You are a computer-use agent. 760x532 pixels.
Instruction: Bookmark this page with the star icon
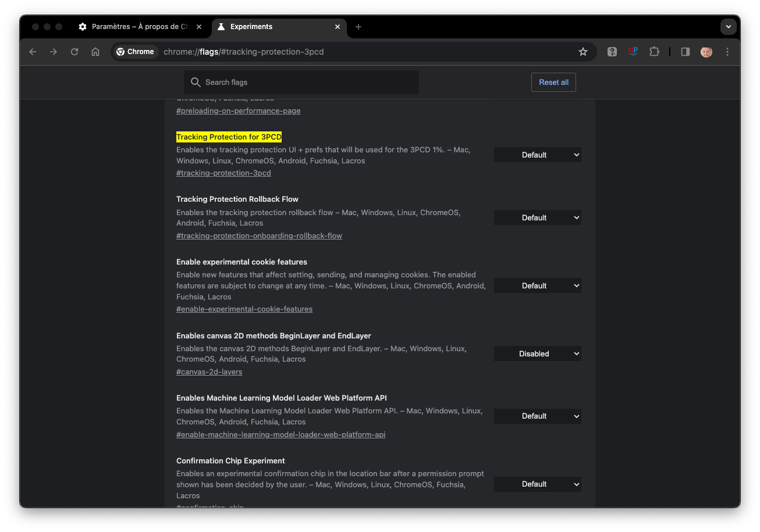click(583, 52)
